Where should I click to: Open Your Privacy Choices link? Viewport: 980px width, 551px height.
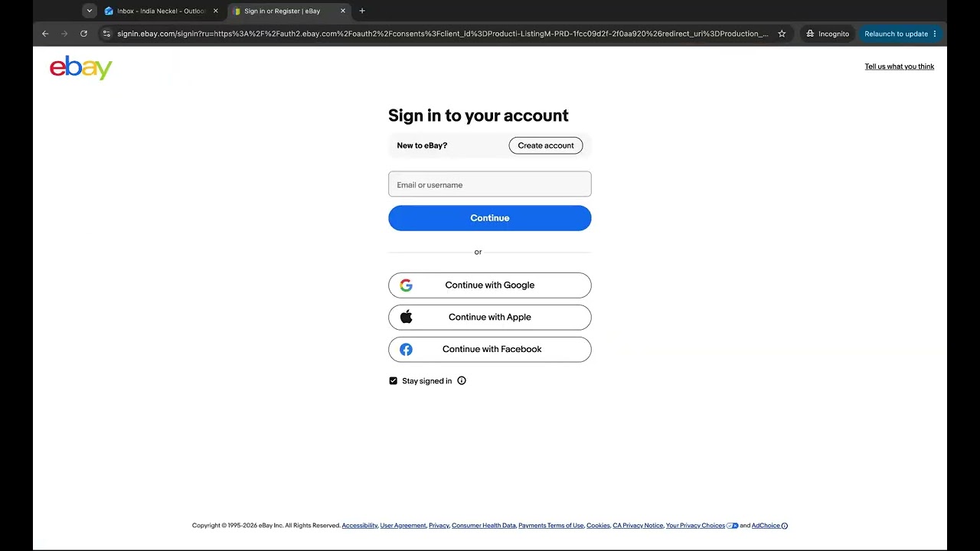[x=695, y=526]
